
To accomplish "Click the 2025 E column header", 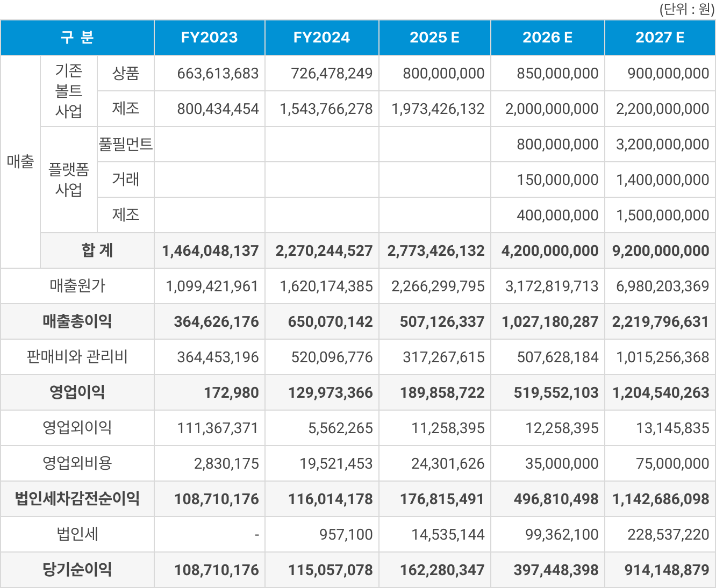I will [x=434, y=38].
